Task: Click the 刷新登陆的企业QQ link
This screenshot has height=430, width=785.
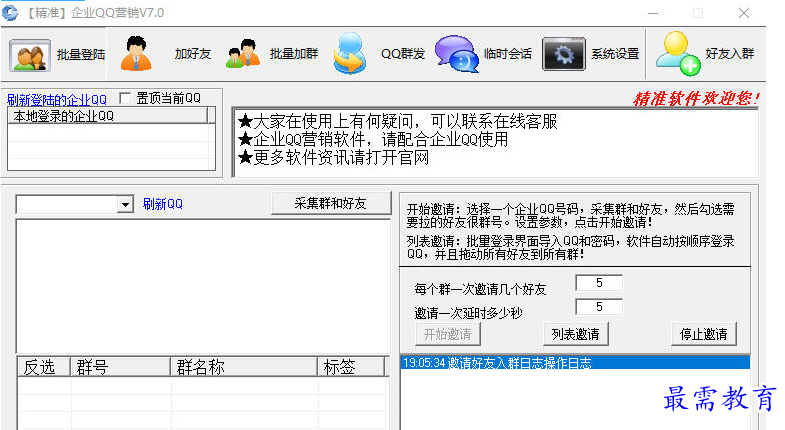Action: tap(57, 100)
